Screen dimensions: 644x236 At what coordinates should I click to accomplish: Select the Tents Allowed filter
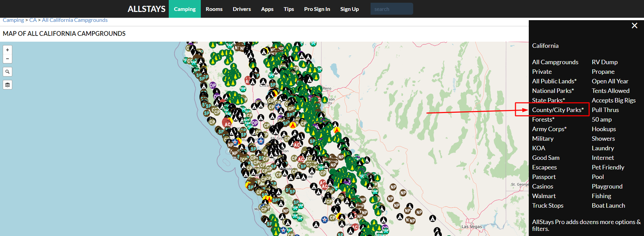pyautogui.click(x=611, y=91)
